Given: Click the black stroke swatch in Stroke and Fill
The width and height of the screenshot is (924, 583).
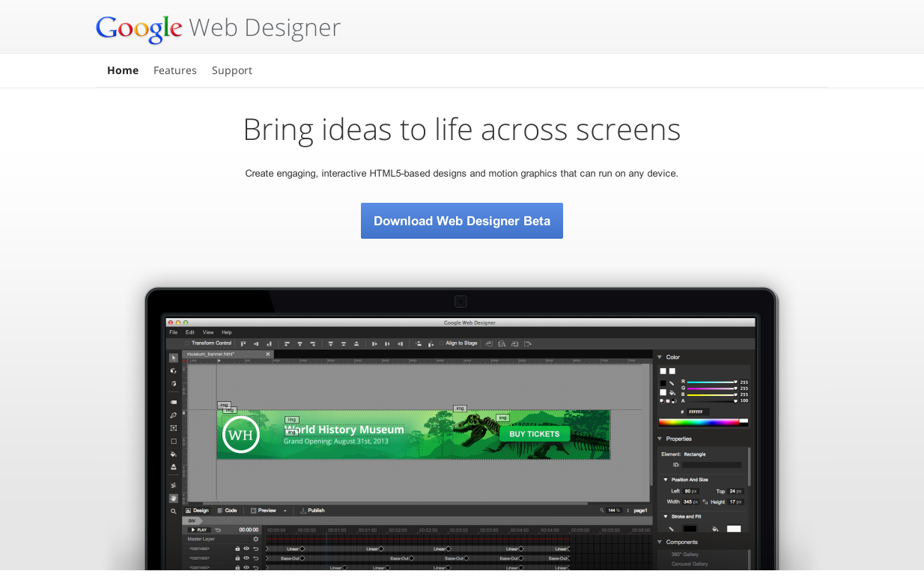Looking at the screenshot, I should tap(690, 528).
